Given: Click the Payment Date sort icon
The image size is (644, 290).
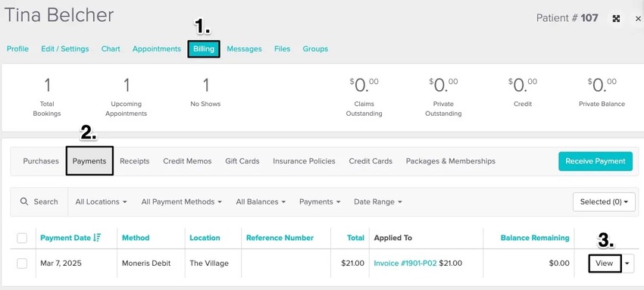Looking at the screenshot, I should (x=97, y=238).
